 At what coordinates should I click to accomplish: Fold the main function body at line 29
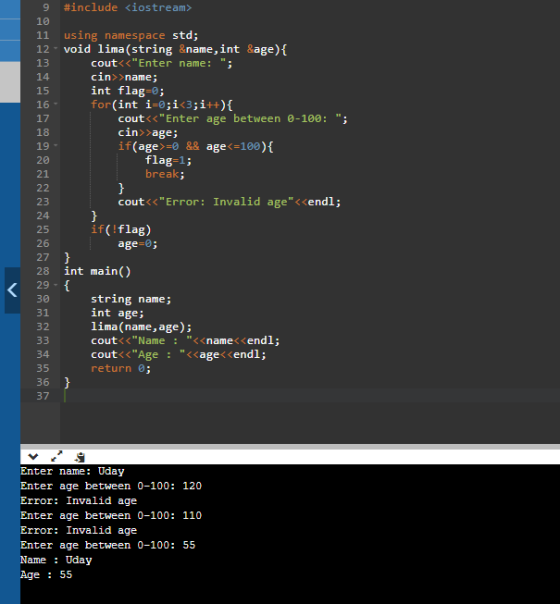(x=56, y=285)
